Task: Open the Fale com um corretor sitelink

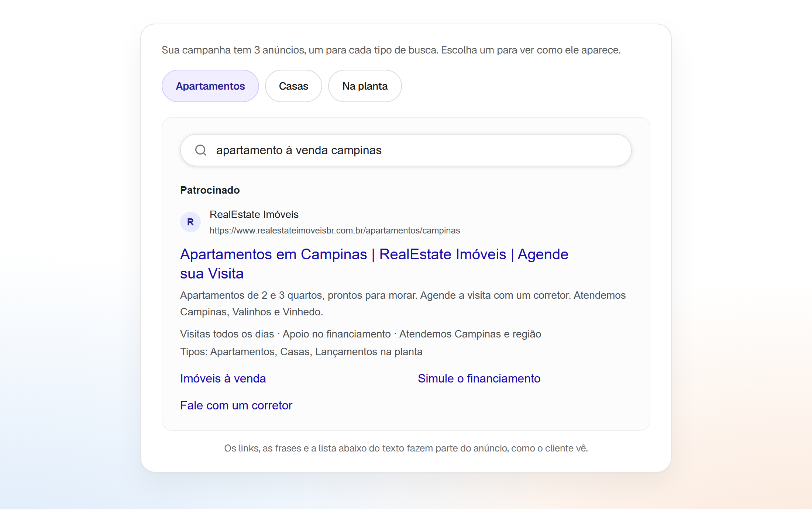Action: coord(236,405)
